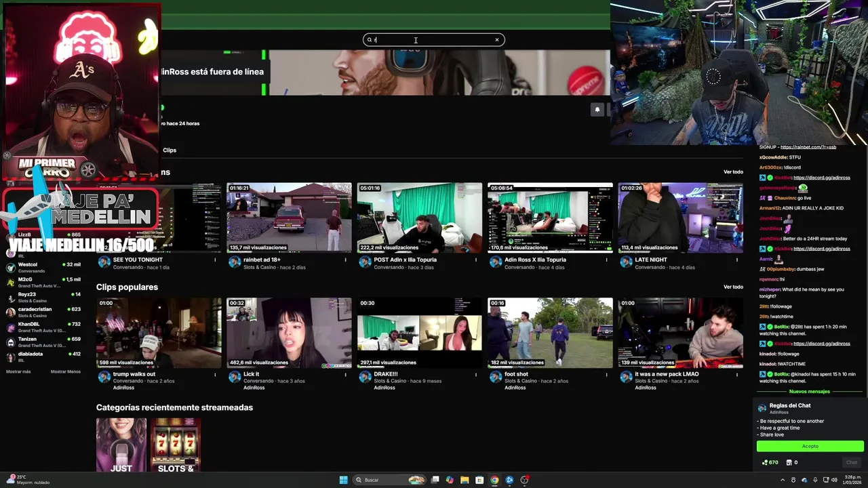Viewport: 868px width, 488px height.
Task: Open 'Ver todo' for recent broadcasts
Action: point(733,172)
